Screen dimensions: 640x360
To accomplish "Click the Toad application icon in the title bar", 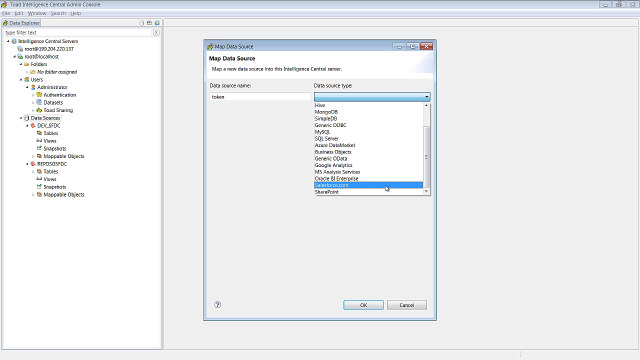I will coord(4,4).
